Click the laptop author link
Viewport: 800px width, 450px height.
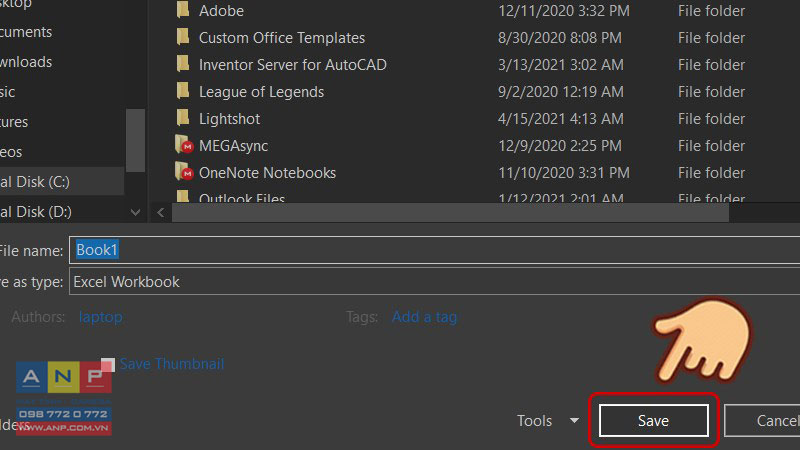pyautogui.click(x=101, y=317)
